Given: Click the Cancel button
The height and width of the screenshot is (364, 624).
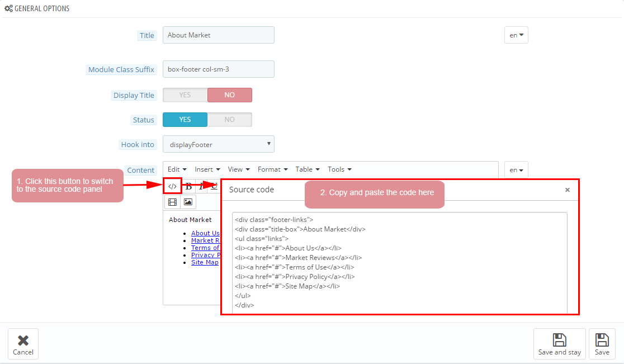Looking at the screenshot, I should [23, 344].
